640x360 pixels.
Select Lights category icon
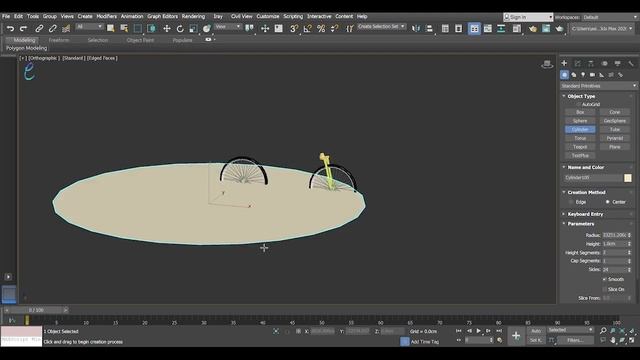pyautogui.click(x=583, y=75)
